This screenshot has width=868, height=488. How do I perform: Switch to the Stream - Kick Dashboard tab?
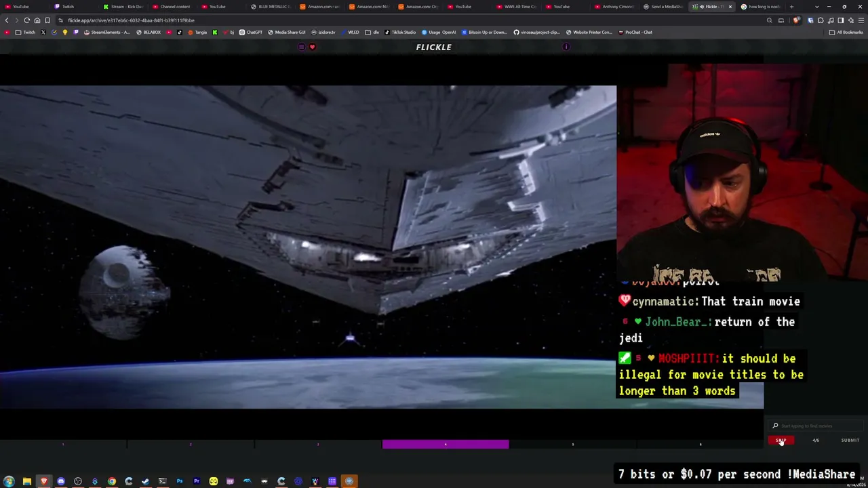click(x=123, y=7)
